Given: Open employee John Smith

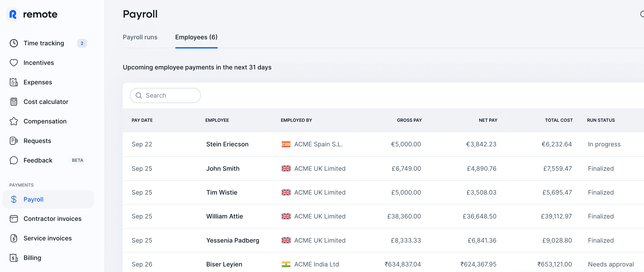Looking at the screenshot, I should [x=223, y=168].
